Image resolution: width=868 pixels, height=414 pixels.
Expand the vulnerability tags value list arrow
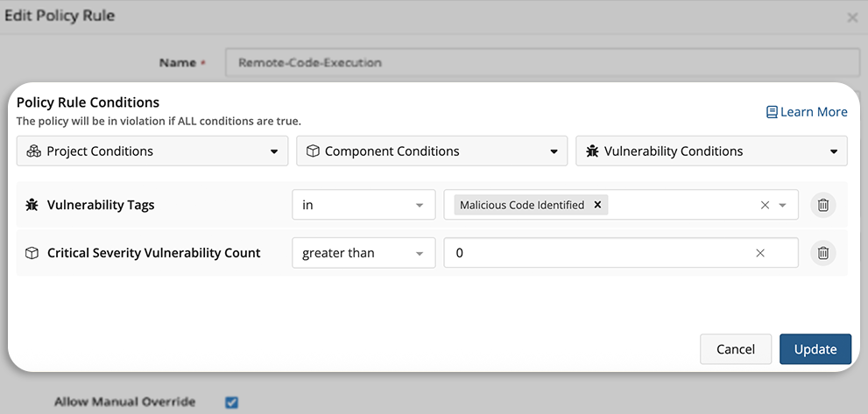pos(783,205)
